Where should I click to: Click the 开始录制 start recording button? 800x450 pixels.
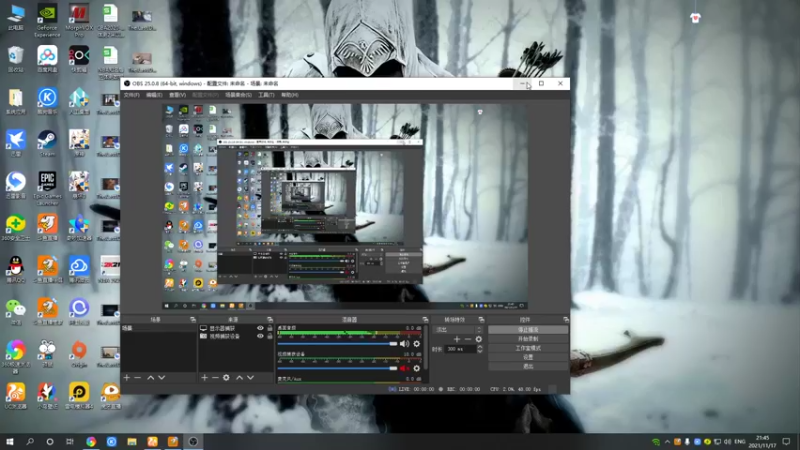point(528,339)
